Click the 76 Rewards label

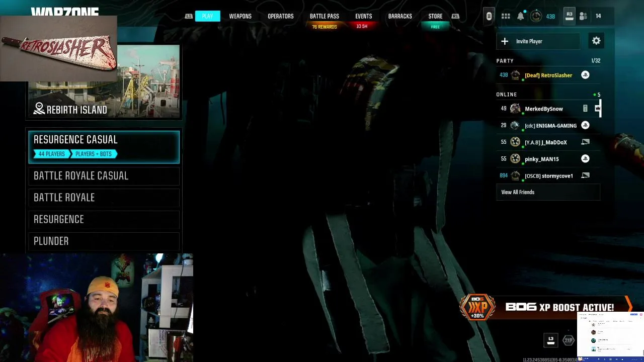pyautogui.click(x=324, y=27)
